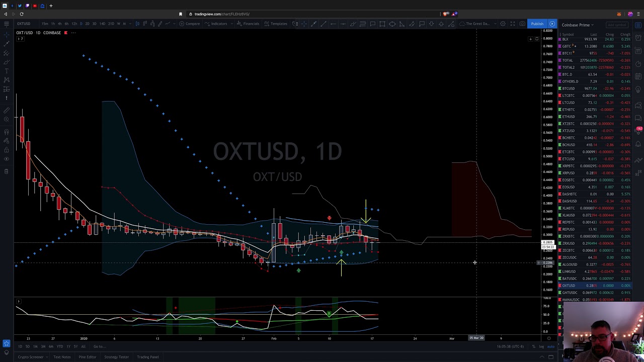Open a new browser tab with plus
This screenshot has height=362, width=644.
point(51,6)
